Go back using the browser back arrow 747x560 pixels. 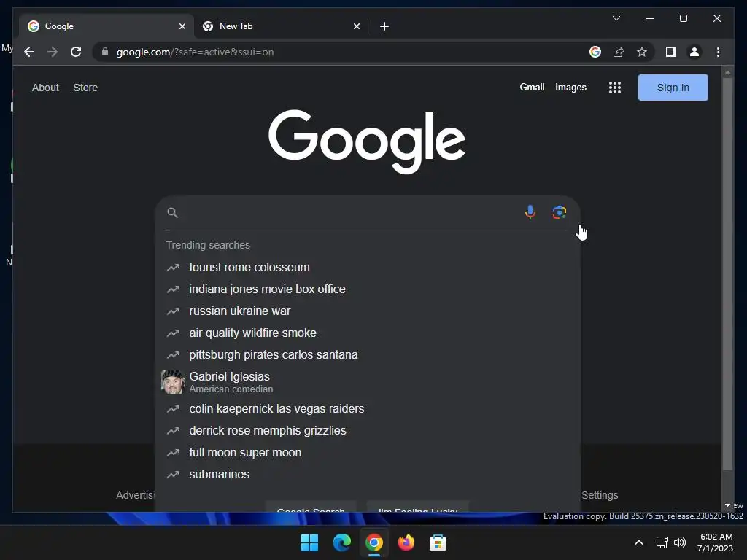(29, 52)
